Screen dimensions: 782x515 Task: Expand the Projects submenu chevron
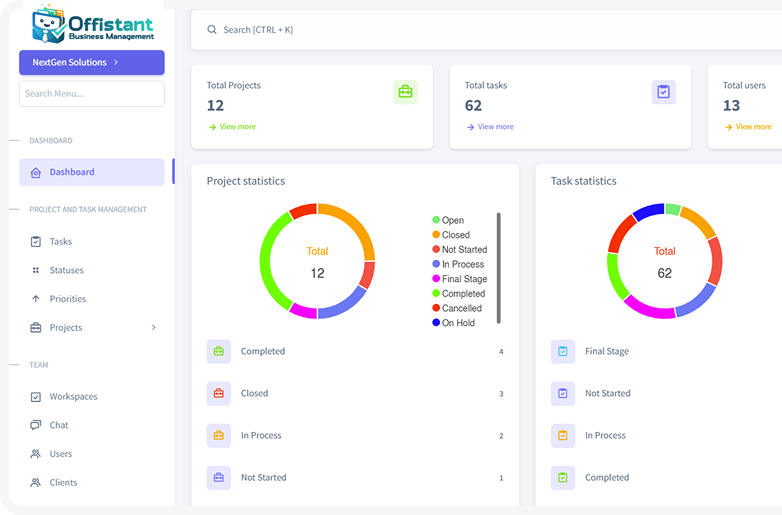153,328
